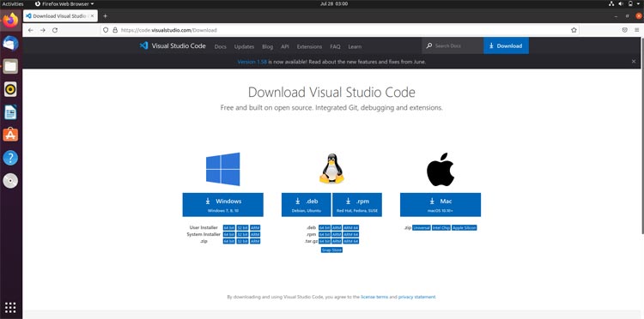644x319 pixels.
Task: Click the network status icon in top bar
Action: pyautogui.click(x=611, y=3)
